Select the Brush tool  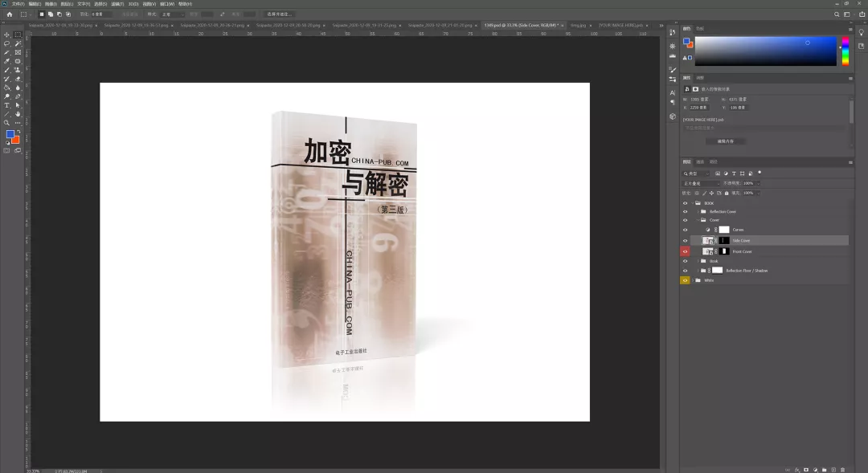(6, 70)
